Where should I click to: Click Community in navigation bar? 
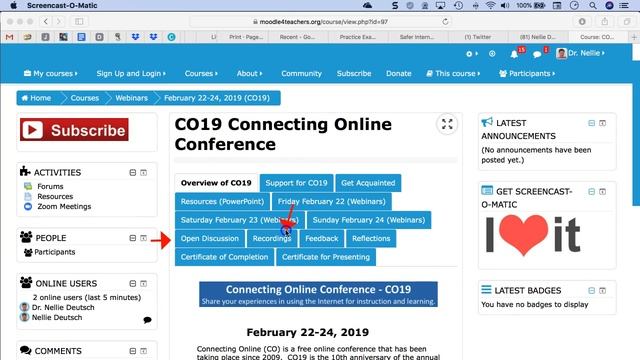[301, 73]
